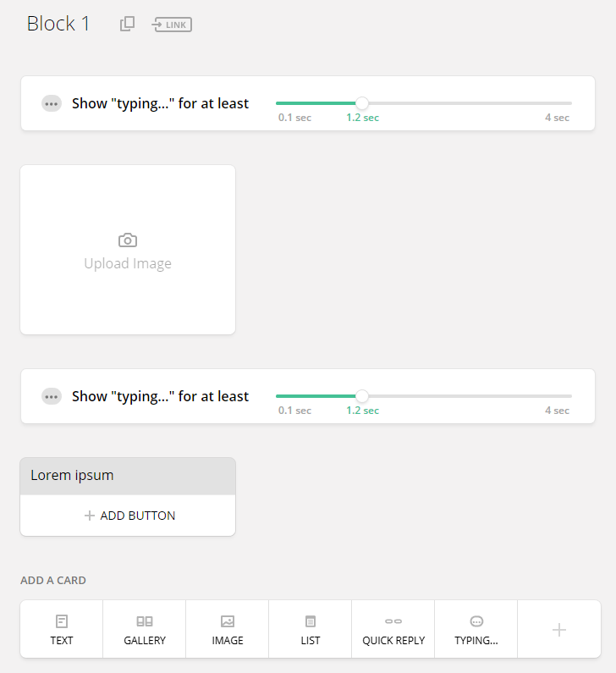616x673 pixels.
Task: Add a Typing... card
Action: click(476, 629)
